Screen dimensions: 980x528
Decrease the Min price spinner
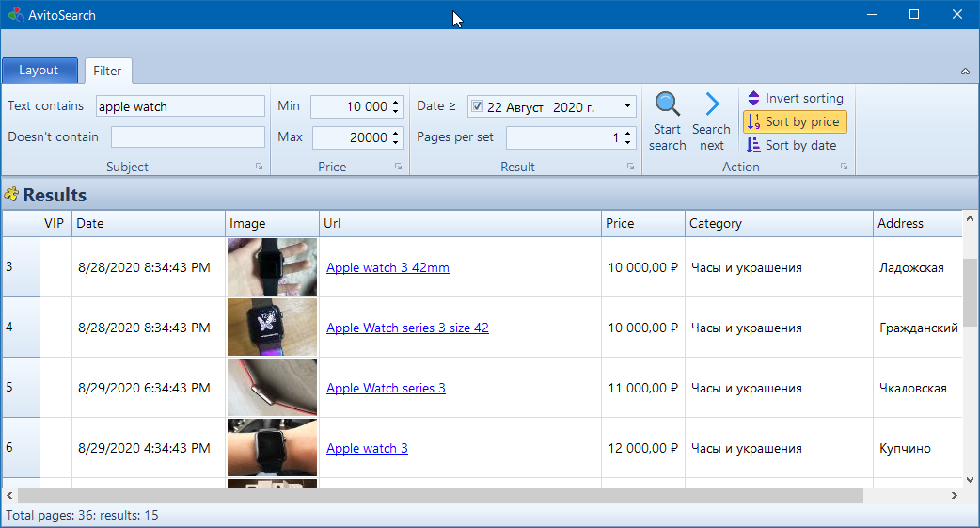pyautogui.click(x=396, y=111)
